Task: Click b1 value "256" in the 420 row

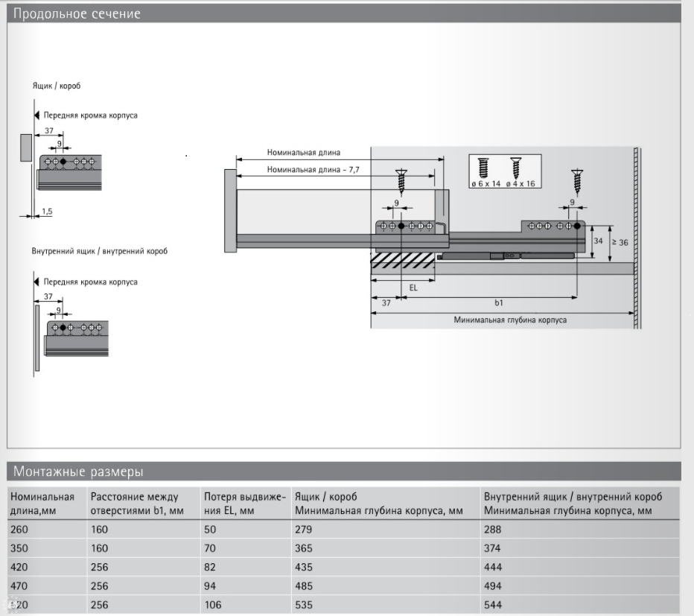Action: [99, 568]
